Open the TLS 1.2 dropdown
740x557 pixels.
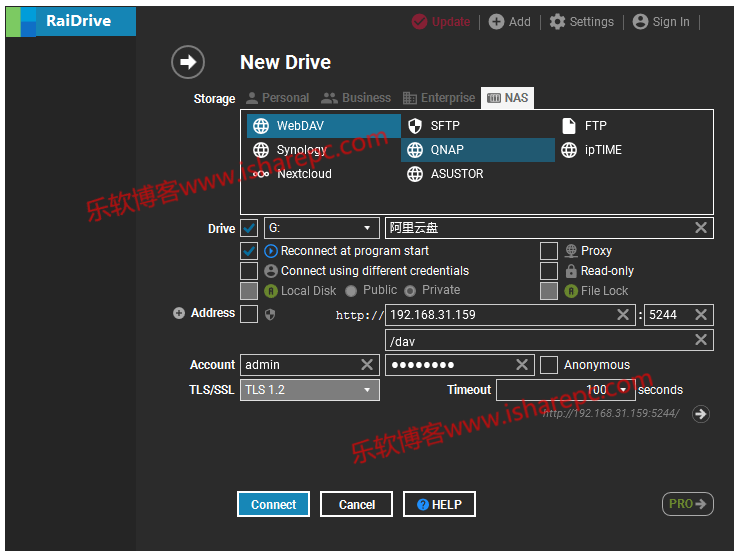tap(310, 390)
